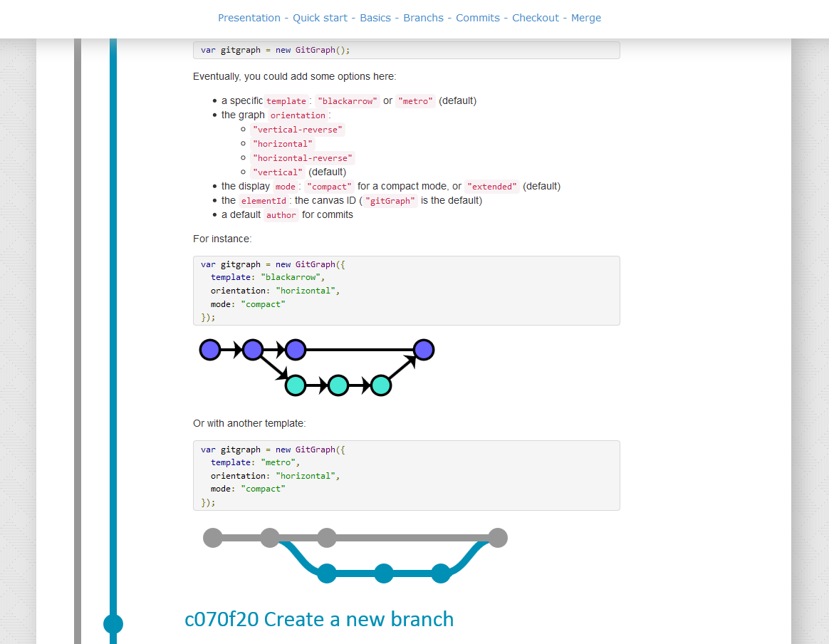The image size is (829, 644).
Task: Click the metro template code snippet
Action: pyautogui.click(x=406, y=475)
